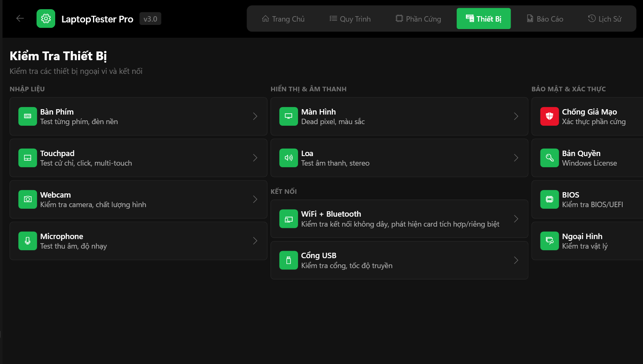643x364 pixels.
Task: Switch to the Quy Trình tab
Action: pos(350,19)
